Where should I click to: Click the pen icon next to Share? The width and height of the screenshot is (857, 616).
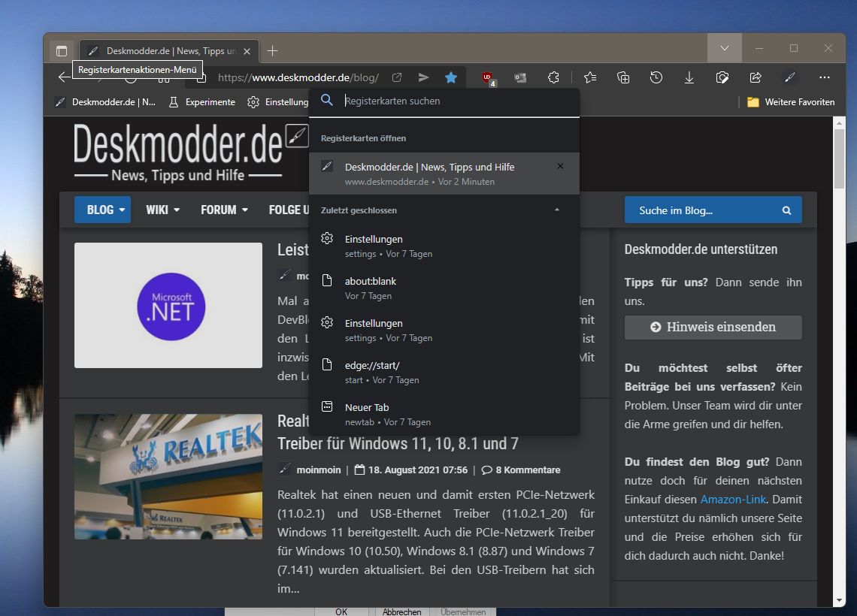(x=790, y=77)
